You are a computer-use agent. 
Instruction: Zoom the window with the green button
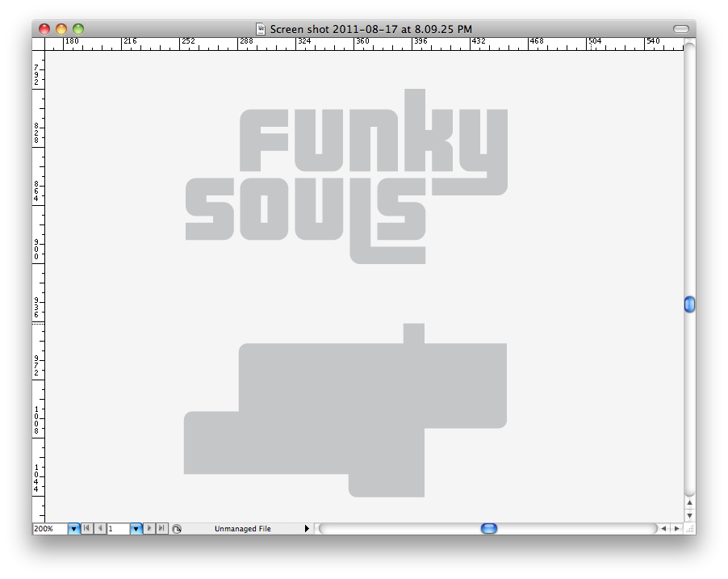(78, 29)
